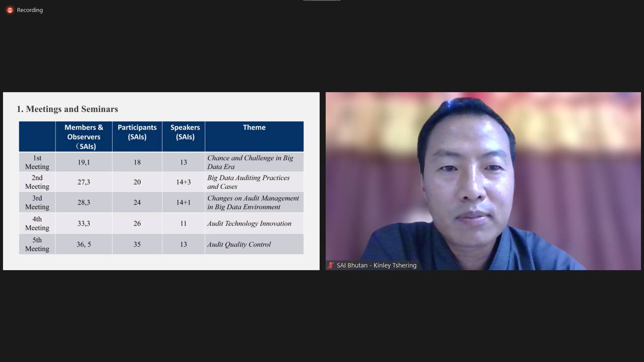Click the '1st Meeting' row label

37,162
